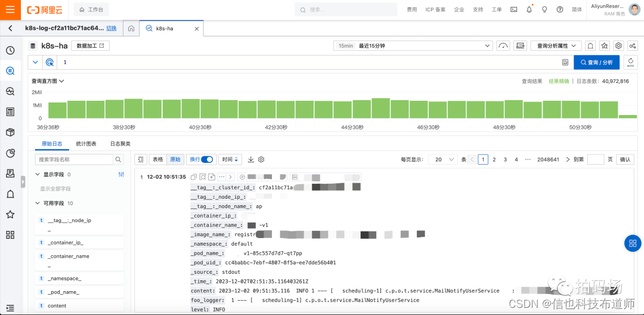Open the query page settings gear

[619, 45]
